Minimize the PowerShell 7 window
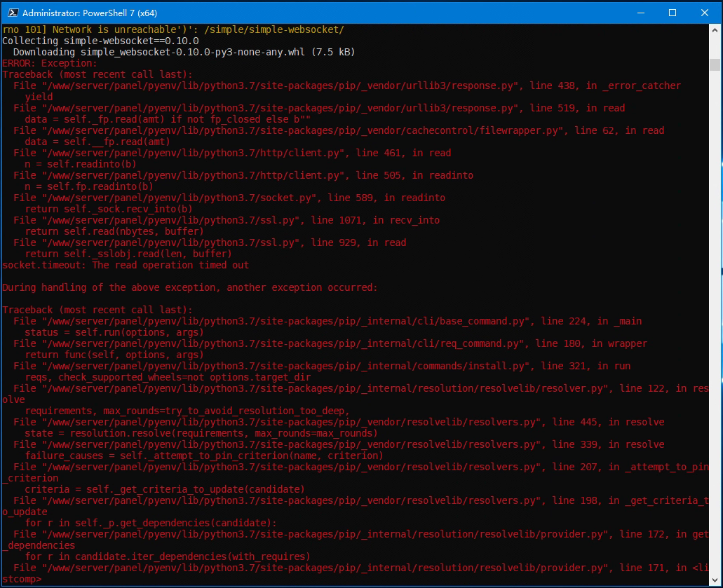 point(641,13)
